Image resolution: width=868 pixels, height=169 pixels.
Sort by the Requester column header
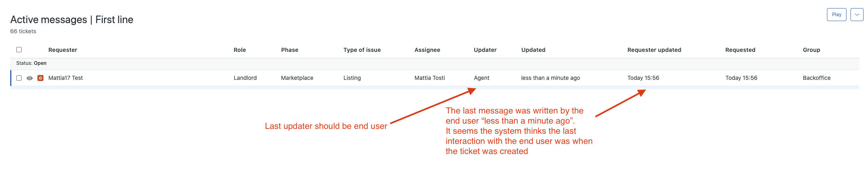tap(63, 50)
